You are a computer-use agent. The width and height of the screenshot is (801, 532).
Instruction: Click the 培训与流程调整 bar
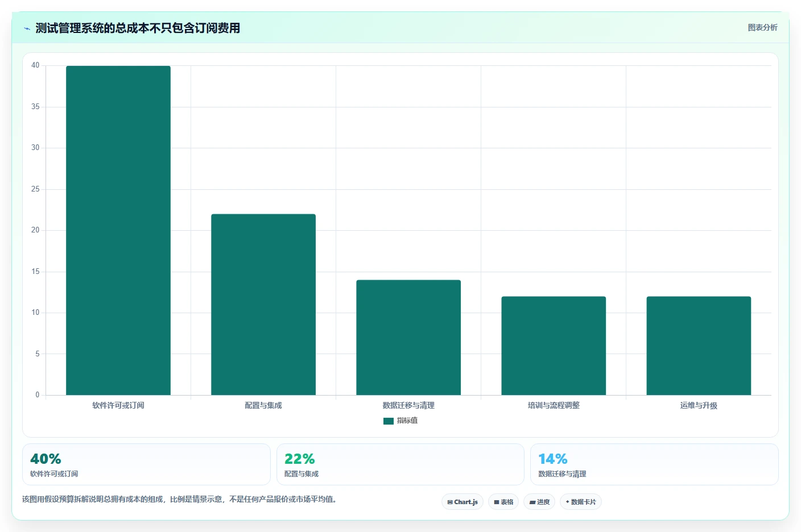point(554,346)
